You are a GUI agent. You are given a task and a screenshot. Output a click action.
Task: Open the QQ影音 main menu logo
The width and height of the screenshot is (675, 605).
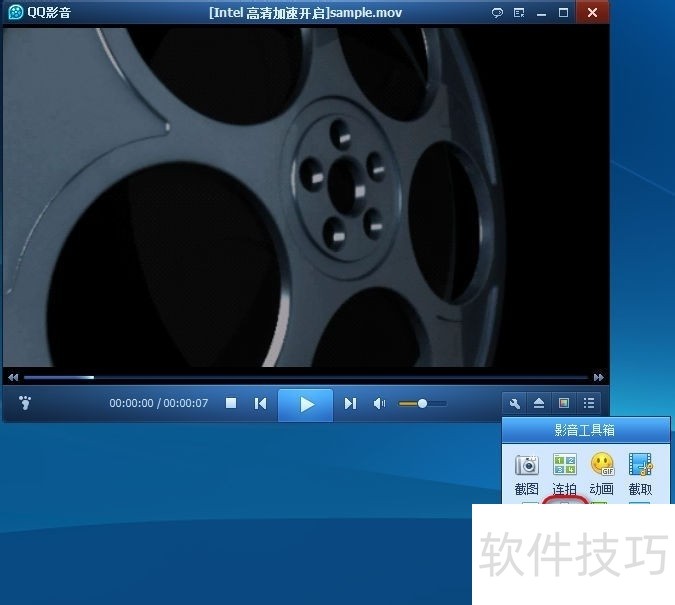(16, 13)
